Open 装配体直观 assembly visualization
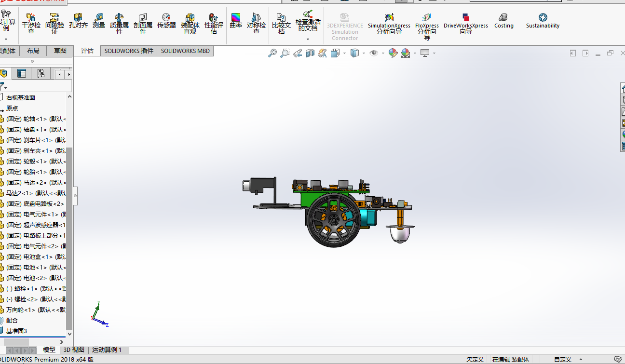 pos(190,24)
